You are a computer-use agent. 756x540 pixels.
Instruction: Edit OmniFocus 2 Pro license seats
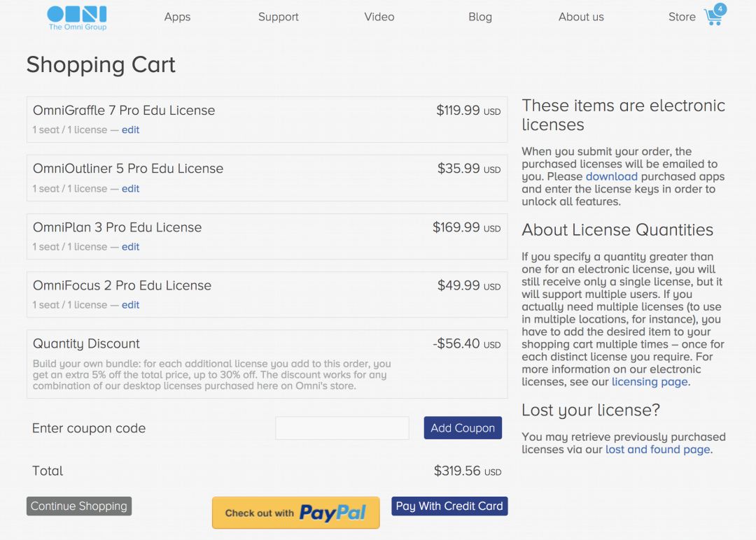[130, 305]
